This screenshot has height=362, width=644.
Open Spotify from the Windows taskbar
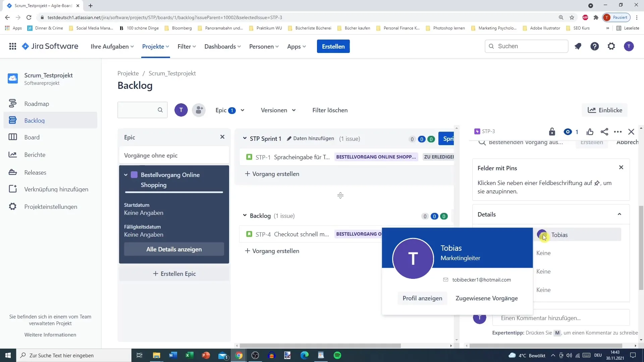point(337,355)
